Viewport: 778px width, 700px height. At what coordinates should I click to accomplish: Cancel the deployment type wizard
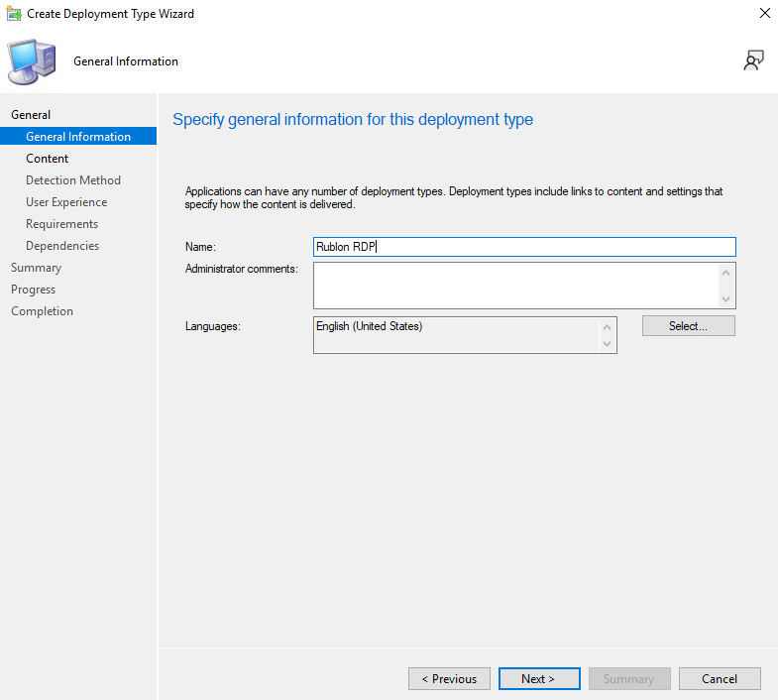pos(720,679)
